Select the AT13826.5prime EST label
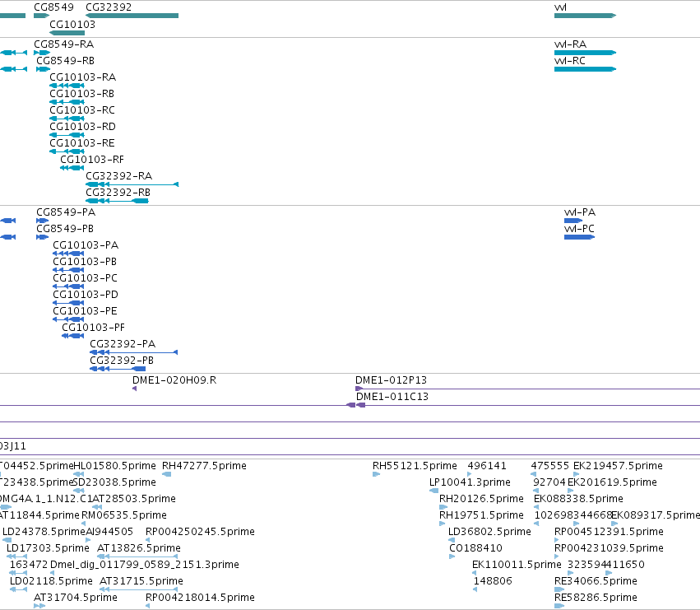This screenshot has width=700, height=610. tap(139, 548)
